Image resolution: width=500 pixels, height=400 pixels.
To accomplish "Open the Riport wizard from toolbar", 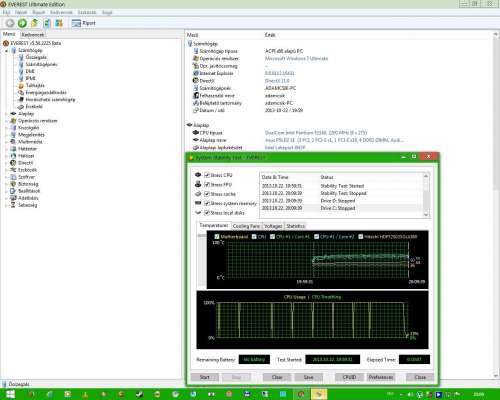I will pos(84,23).
